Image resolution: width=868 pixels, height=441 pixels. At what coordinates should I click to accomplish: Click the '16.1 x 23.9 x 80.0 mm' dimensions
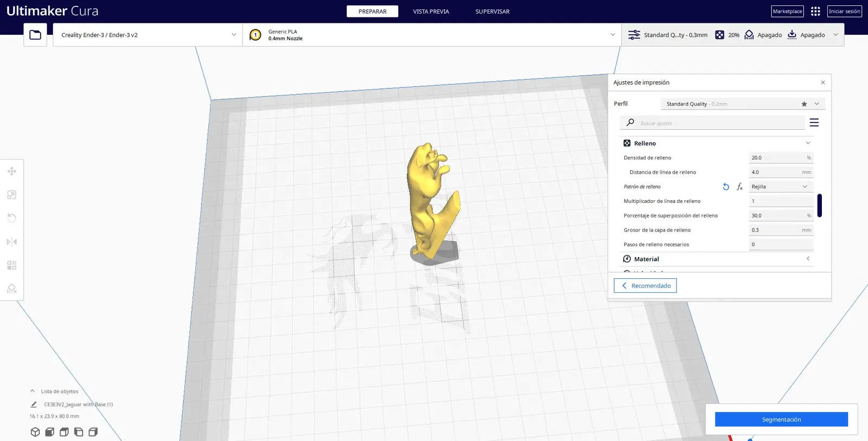click(54, 416)
